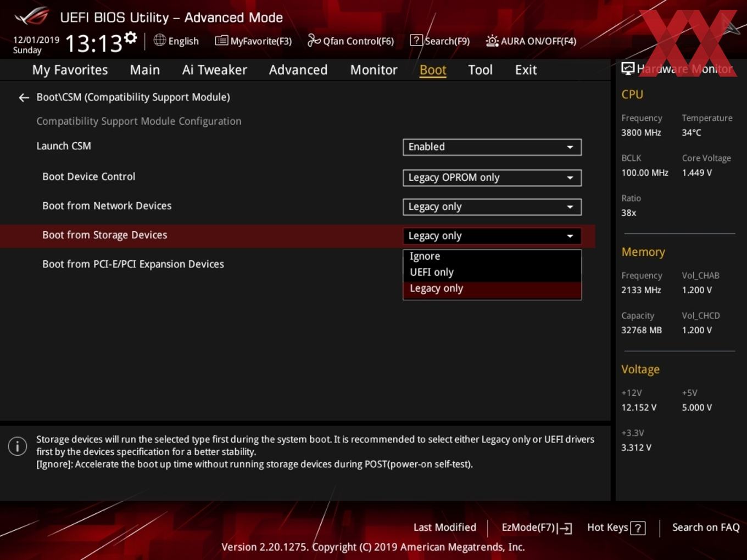
Task: Click the EzMode exit arrow icon
Action: click(x=565, y=528)
